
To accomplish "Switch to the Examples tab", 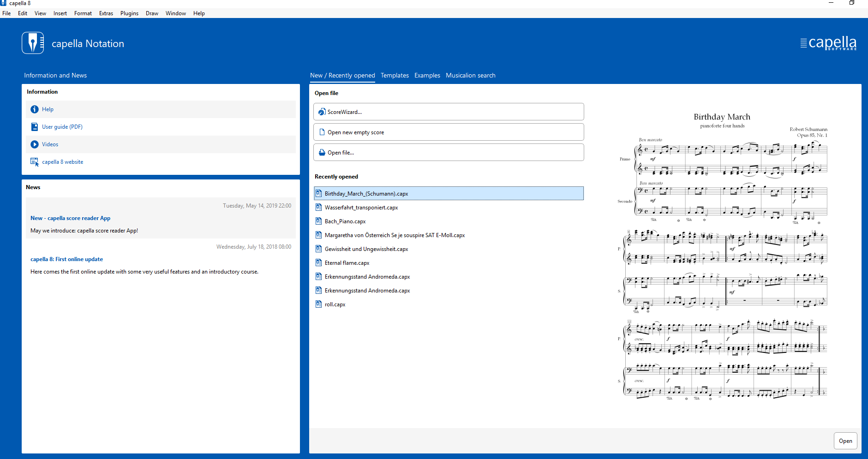I will (427, 75).
